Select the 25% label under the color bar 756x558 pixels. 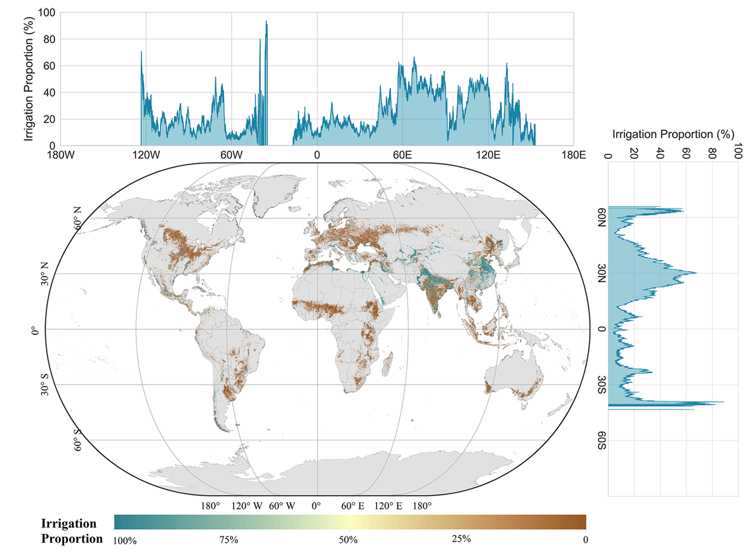461,540
